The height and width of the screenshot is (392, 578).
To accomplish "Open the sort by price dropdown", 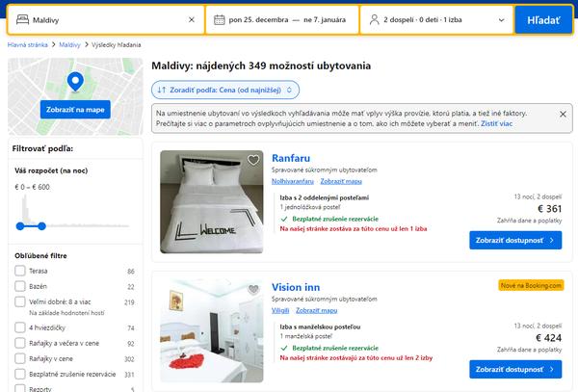I will [225, 89].
